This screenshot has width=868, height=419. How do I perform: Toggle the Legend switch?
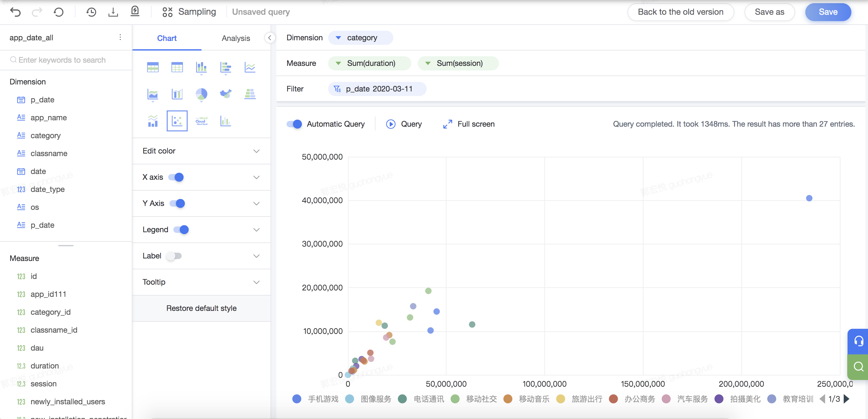181,230
